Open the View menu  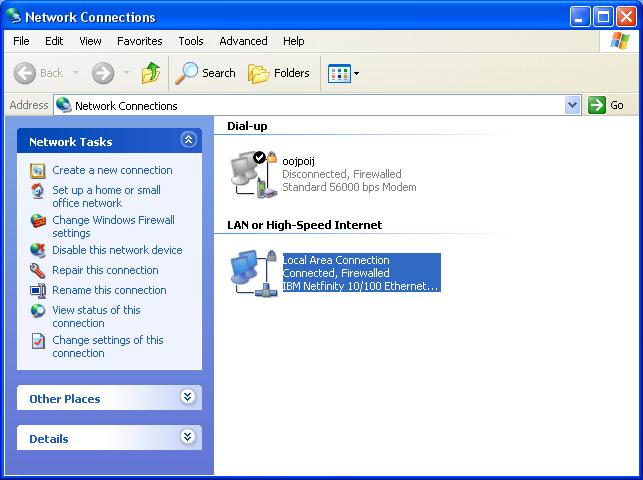pos(90,41)
